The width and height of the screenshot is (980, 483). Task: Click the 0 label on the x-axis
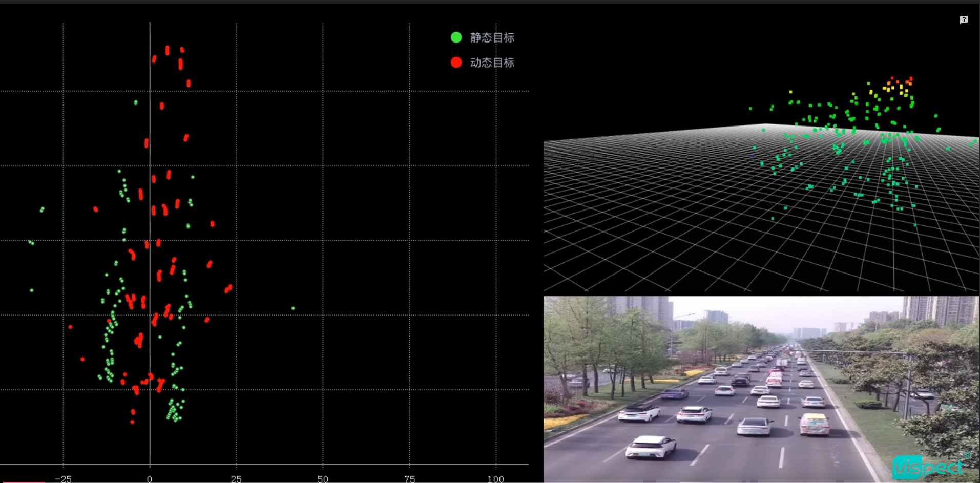point(150,479)
